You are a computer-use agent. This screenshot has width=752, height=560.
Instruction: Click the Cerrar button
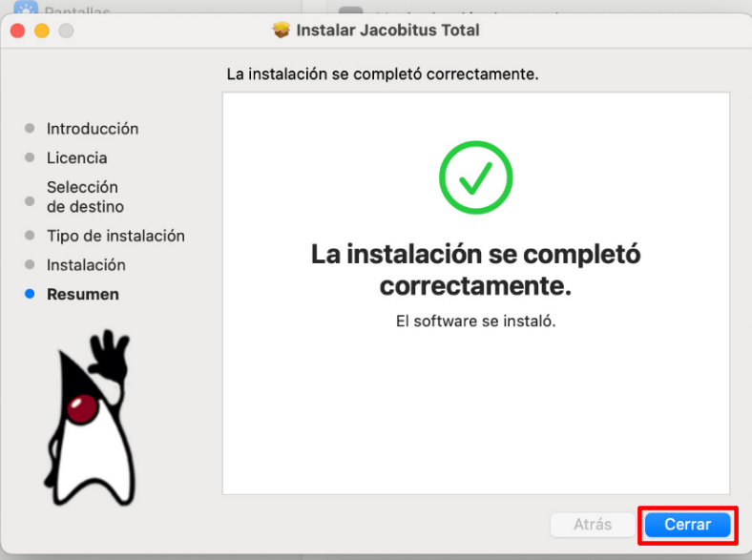pos(687,525)
